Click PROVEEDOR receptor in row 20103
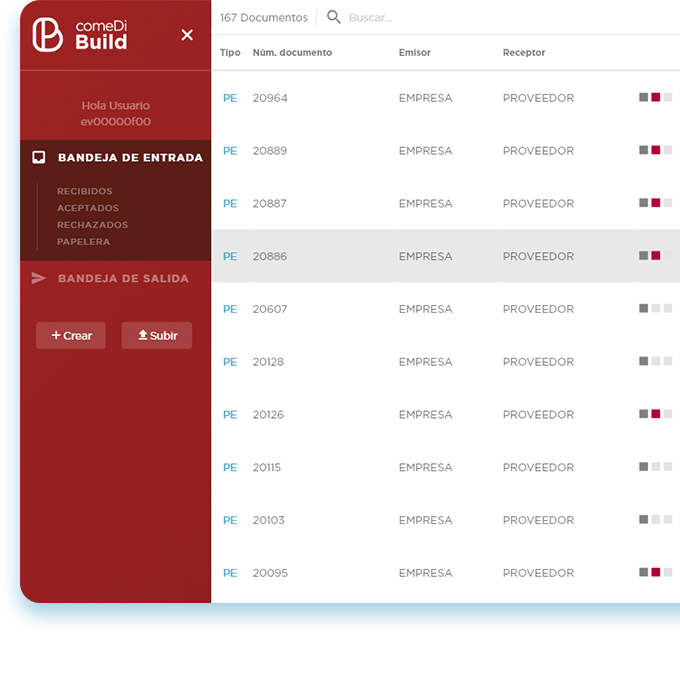Viewport: 680px width, 680px height. click(x=538, y=520)
